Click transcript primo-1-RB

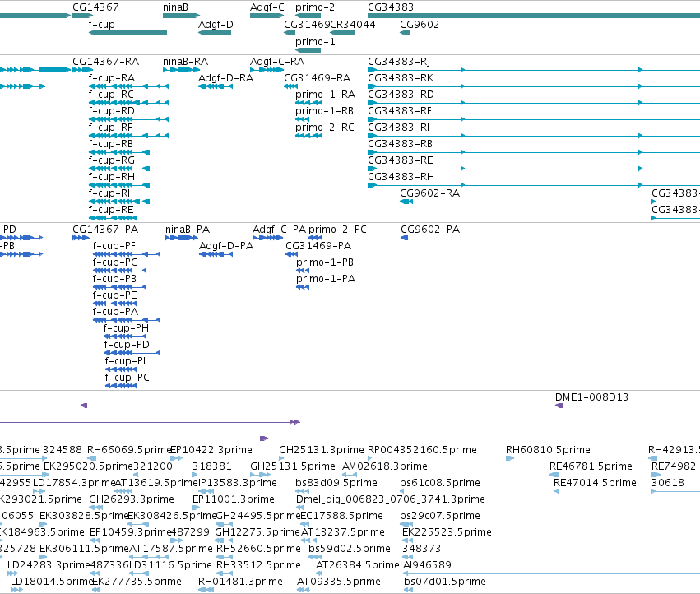click(324, 111)
